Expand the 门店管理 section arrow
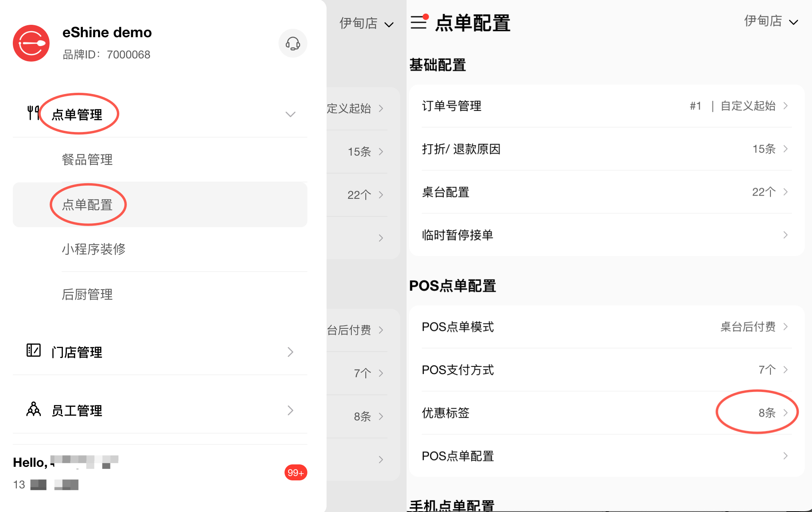 pos(290,352)
